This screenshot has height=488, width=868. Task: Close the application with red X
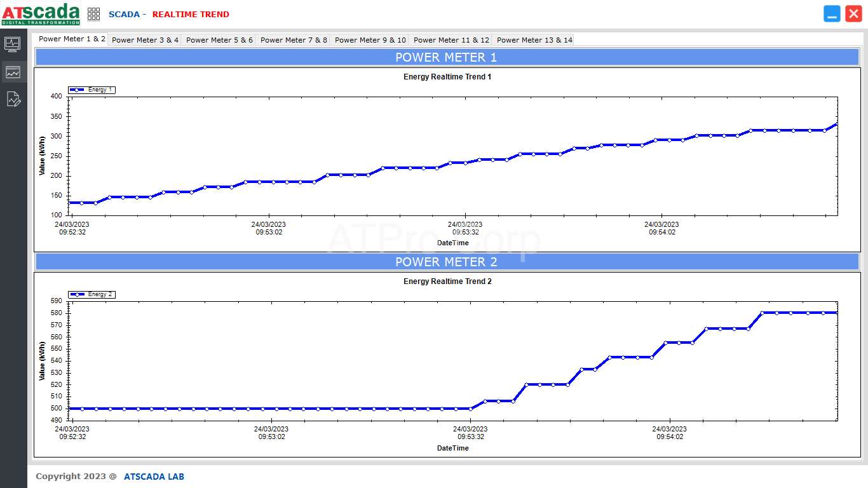coord(853,14)
